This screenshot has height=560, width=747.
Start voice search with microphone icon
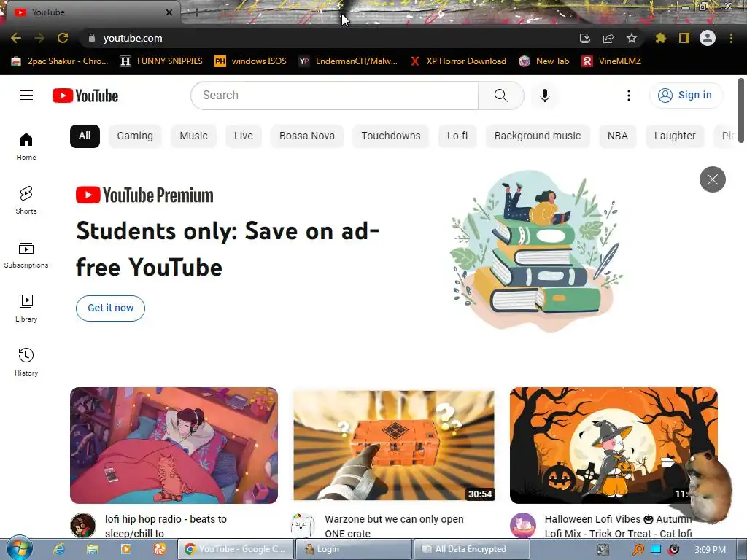click(544, 96)
